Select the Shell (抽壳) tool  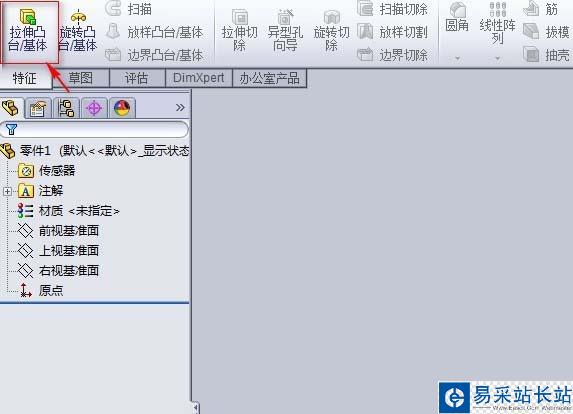pyautogui.click(x=546, y=55)
